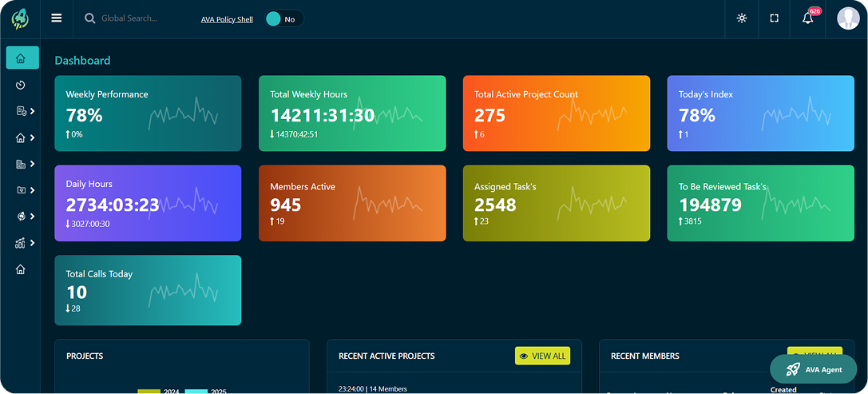Screen dimensions: 868x394
Task: Expand the bar chart analytics sidebar menu
Action: (x=25, y=243)
